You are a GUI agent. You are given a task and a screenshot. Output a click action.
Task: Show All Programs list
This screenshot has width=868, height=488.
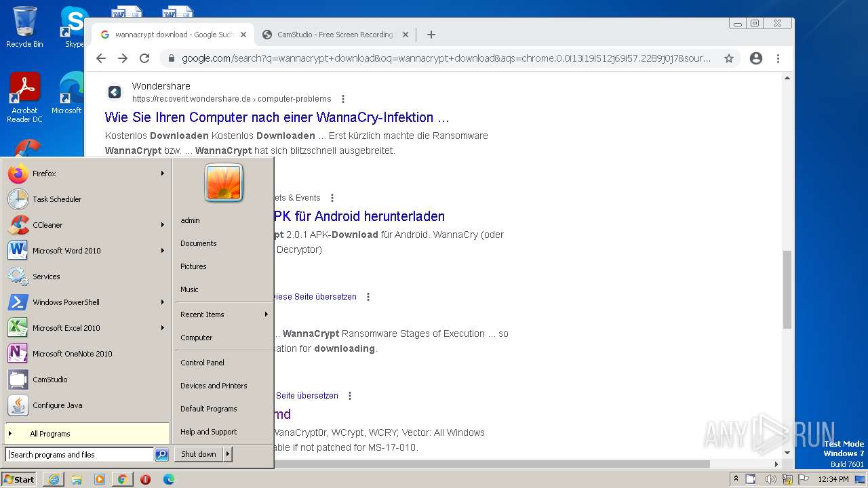[87, 434]
